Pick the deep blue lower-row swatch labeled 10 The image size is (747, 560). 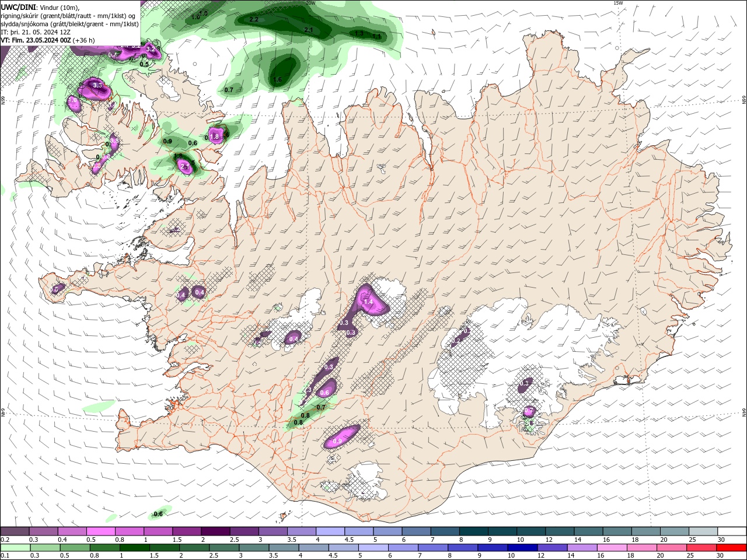[522, 548]
